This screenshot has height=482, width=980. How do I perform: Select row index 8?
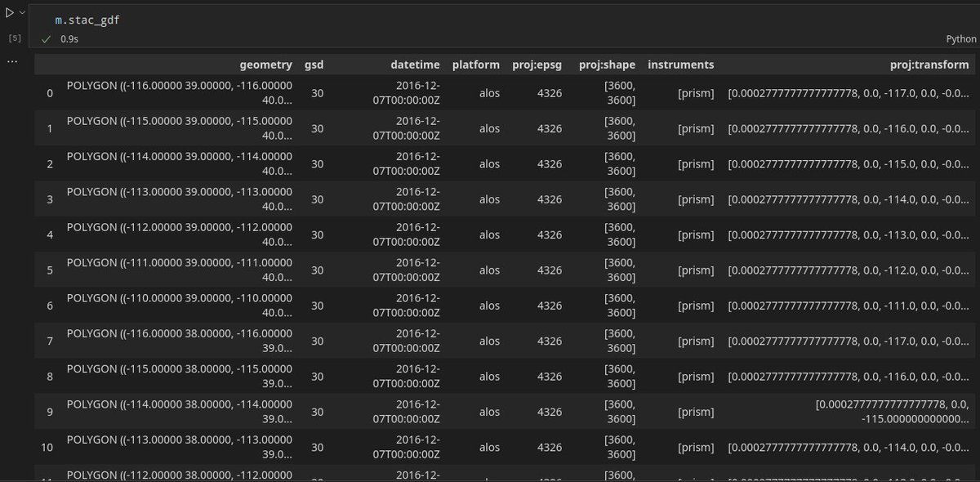pos(49,377)
